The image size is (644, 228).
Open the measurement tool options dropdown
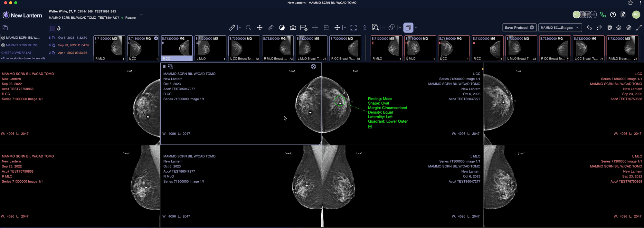click(240, 28)
